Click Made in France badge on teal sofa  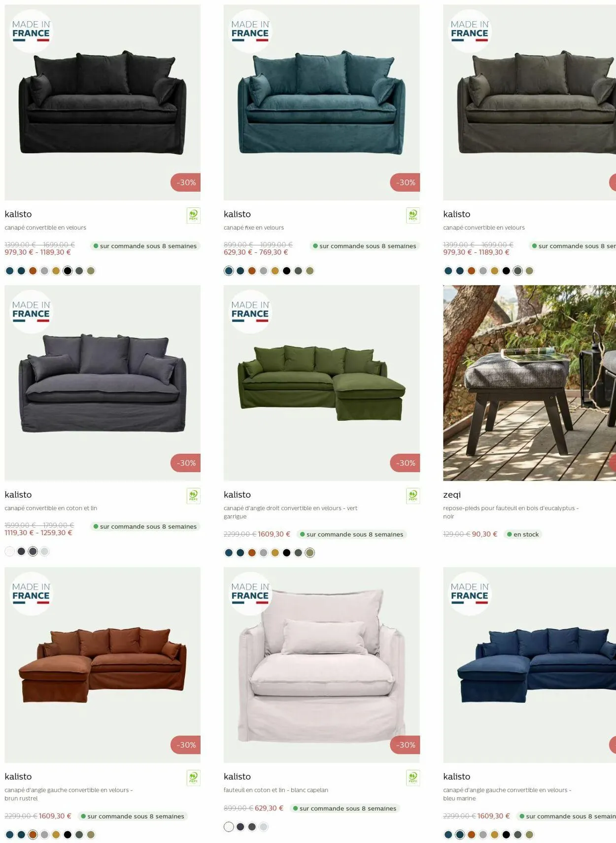coord(250,31)
